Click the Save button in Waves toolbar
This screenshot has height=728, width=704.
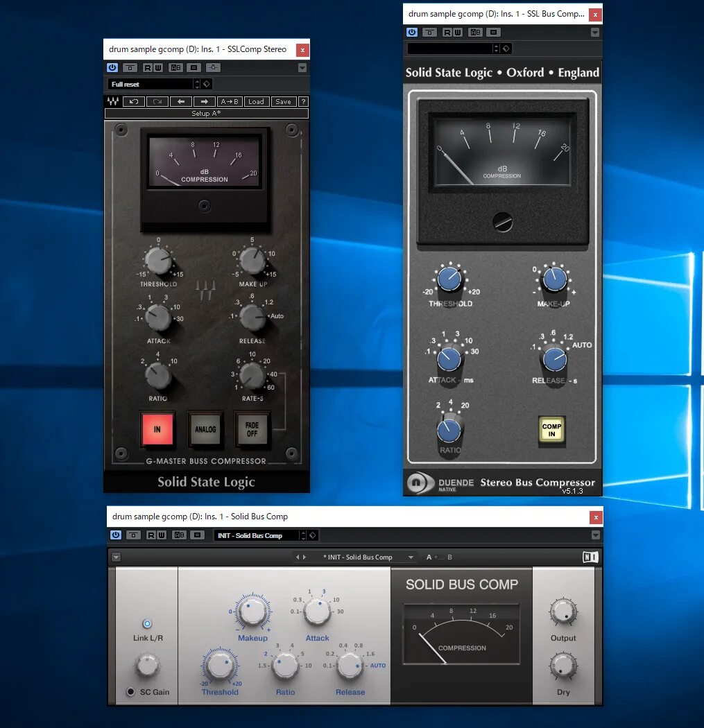tap(283, 102)
